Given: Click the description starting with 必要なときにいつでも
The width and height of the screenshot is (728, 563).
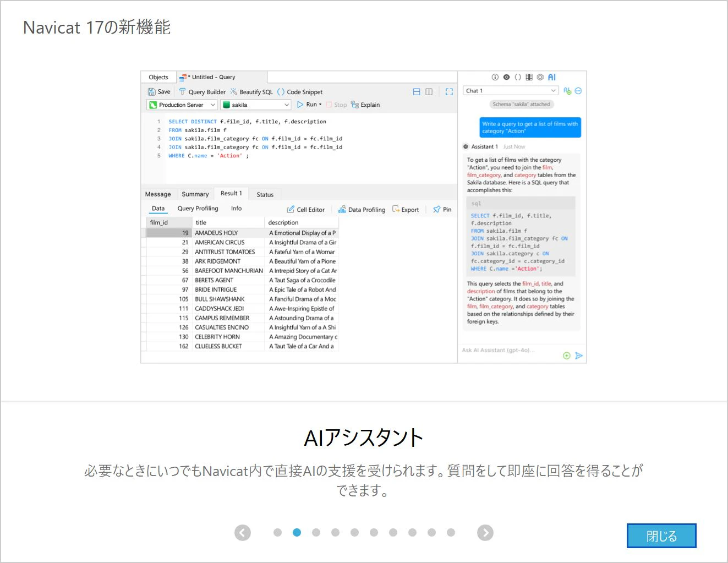Looking at the screenshot, I should 364,480.
